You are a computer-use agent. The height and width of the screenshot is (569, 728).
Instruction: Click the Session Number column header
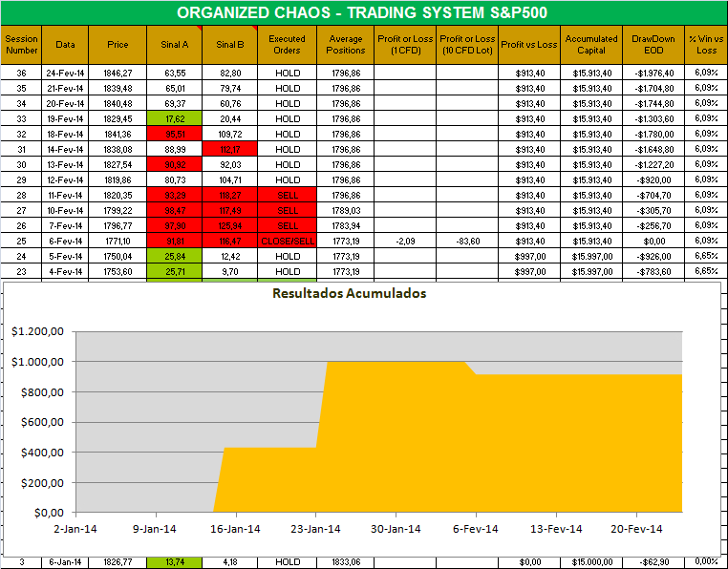coord(21,45)
